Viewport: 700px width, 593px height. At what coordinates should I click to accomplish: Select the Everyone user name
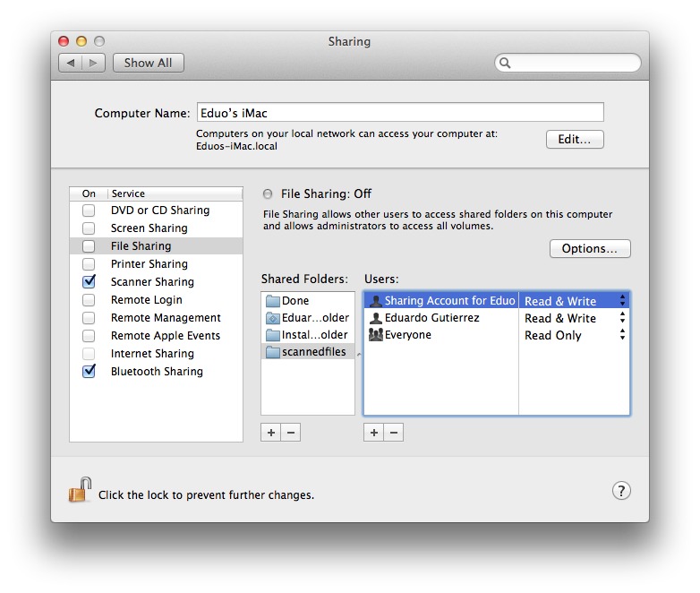[x=408, y=335]
